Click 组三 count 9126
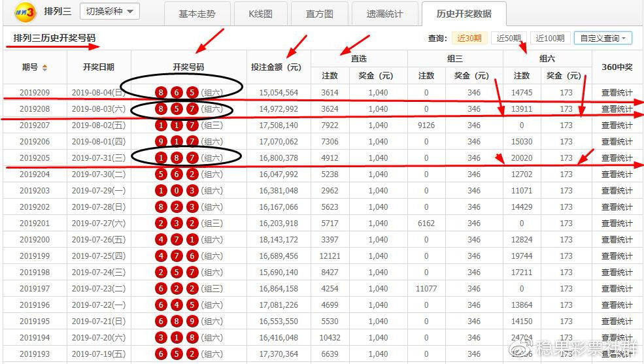Viewport: 644px width, 364px height. click(x=426, y=125)
